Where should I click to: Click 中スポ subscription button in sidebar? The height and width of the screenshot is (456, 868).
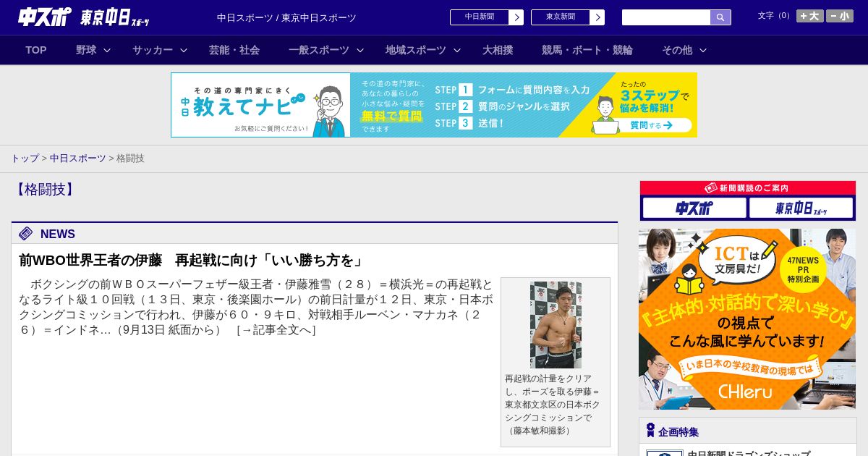(x=694, y=208)
